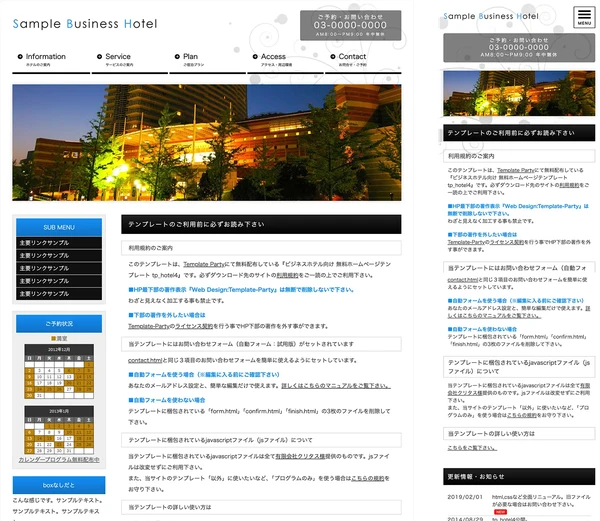Click desktop subheading about javascriptファイル（jsファイル）について
This screenshot has width=600, height=521.
coord(261,440)
